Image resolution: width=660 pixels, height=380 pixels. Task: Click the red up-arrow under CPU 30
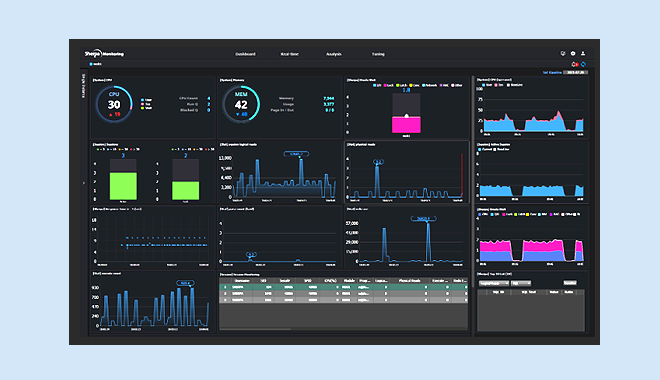click(x=111, y=114)
